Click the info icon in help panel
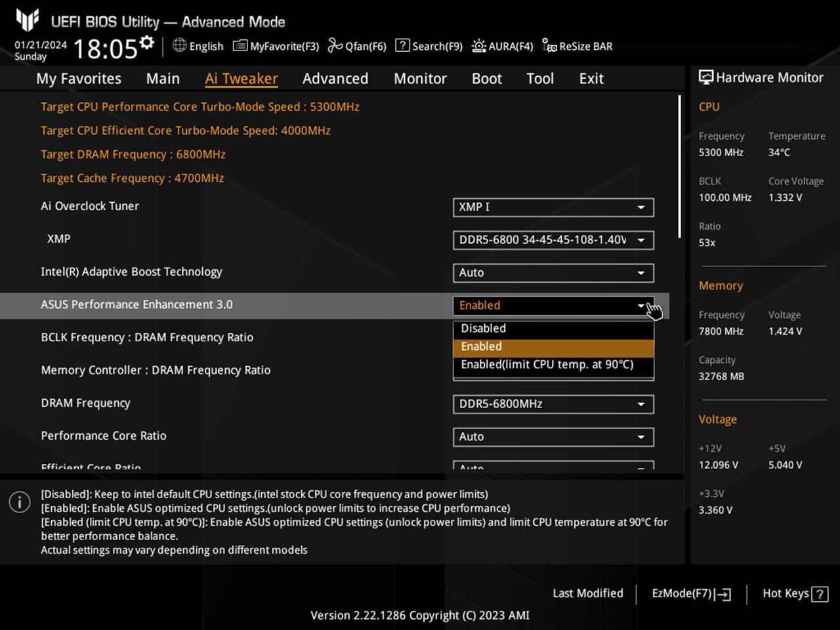This screenshot has width=840, height=630. (20, 503)
